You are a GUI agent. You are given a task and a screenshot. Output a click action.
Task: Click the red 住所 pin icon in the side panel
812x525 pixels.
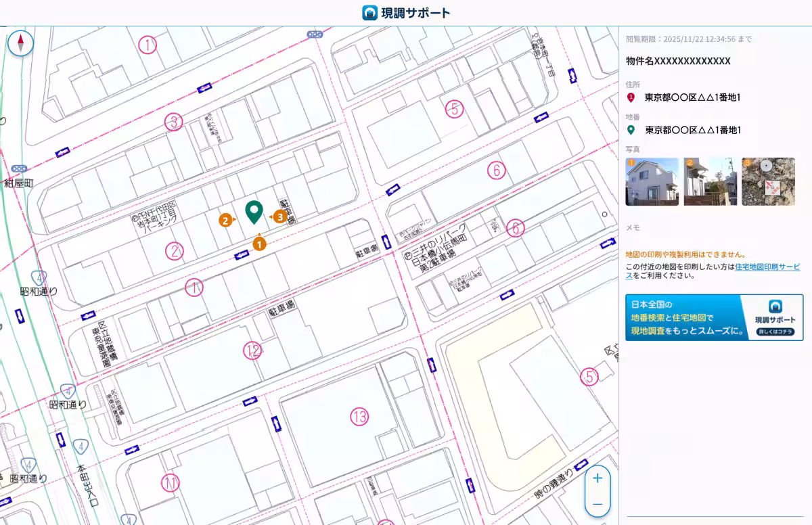pyautogui.click(x=631, y=97)
